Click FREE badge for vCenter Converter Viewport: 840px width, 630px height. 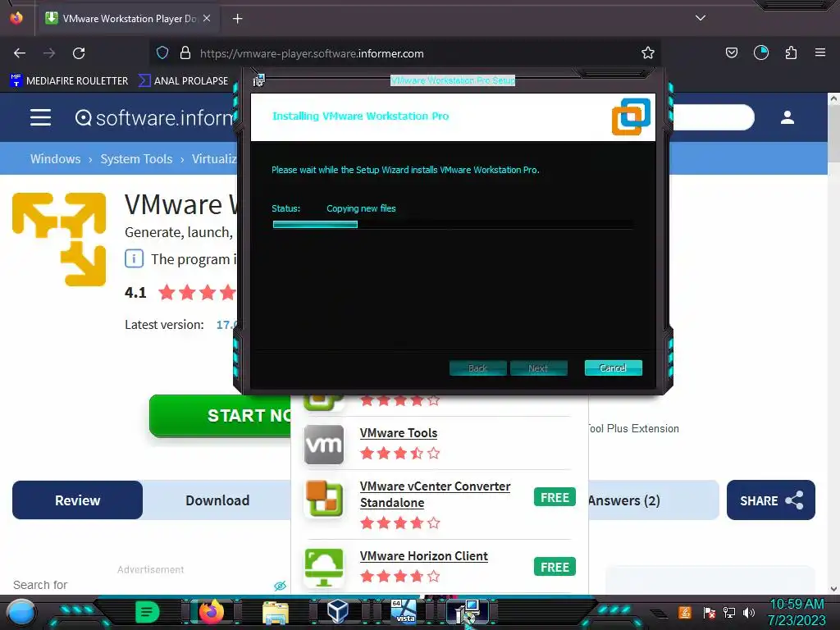[555, 497]
